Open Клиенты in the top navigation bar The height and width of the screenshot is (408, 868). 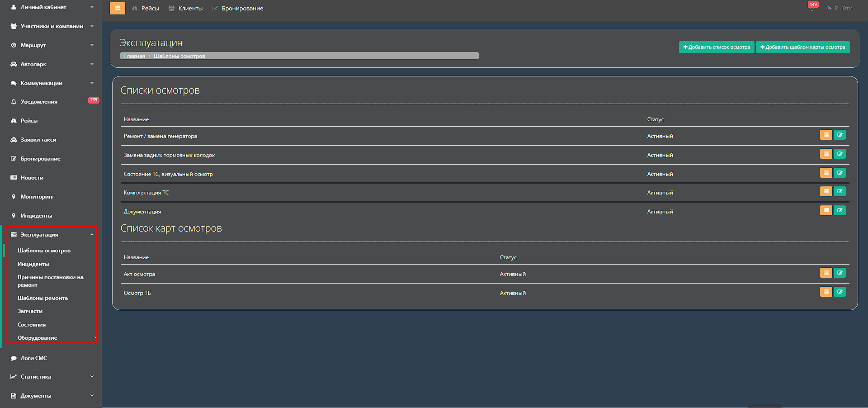click(x=186, y=9)
